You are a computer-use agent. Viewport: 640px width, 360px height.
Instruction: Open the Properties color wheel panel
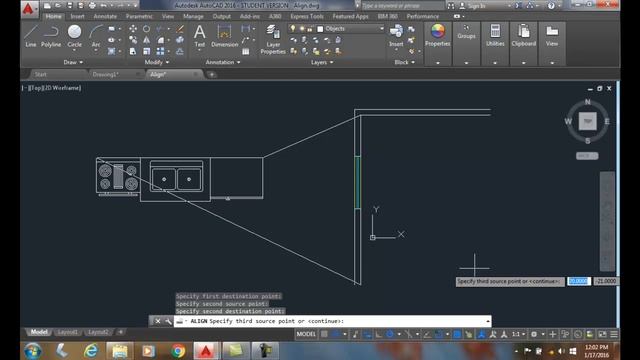pos(438,32)
